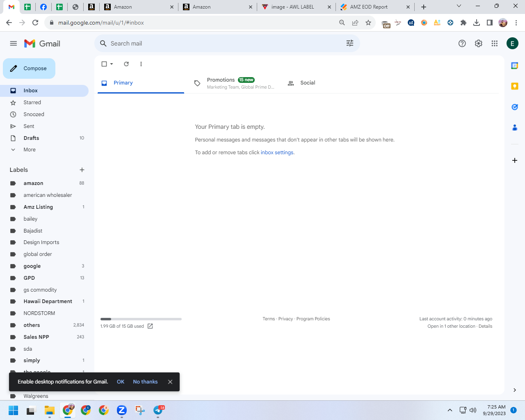This screenshot has height=420, width=525.
Task: Open select dropdown arrow beside checkbox
Action: pos(112,64)
